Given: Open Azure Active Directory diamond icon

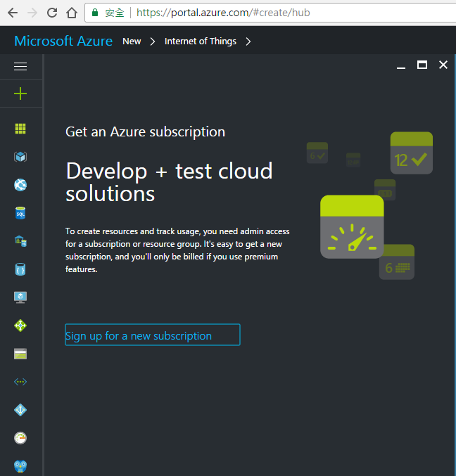Looking at the screenshot, I should click(x=20, y=410).
